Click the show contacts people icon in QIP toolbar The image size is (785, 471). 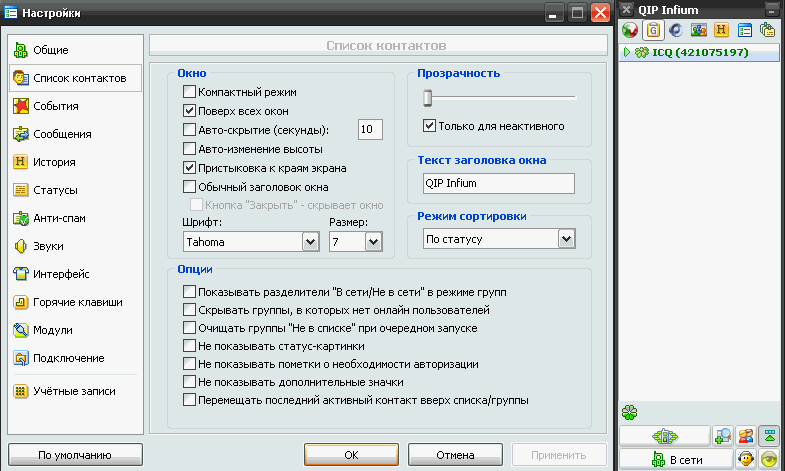pos(698,30)
